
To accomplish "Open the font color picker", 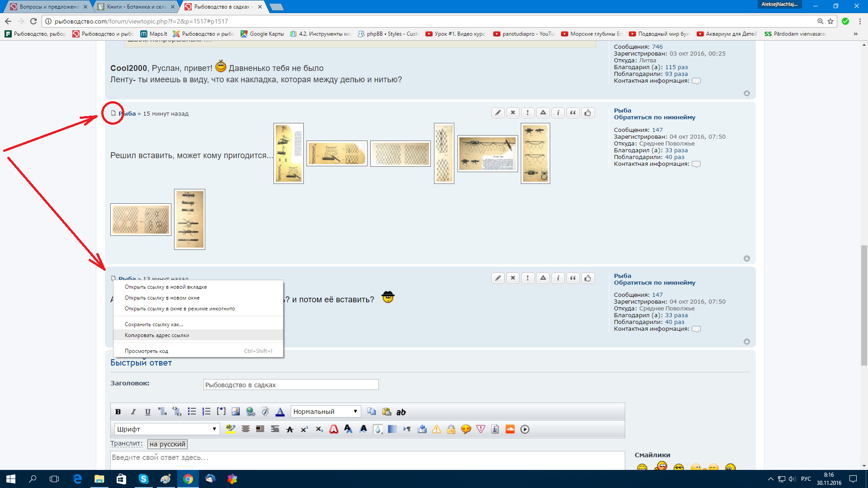I will [280, 412].
